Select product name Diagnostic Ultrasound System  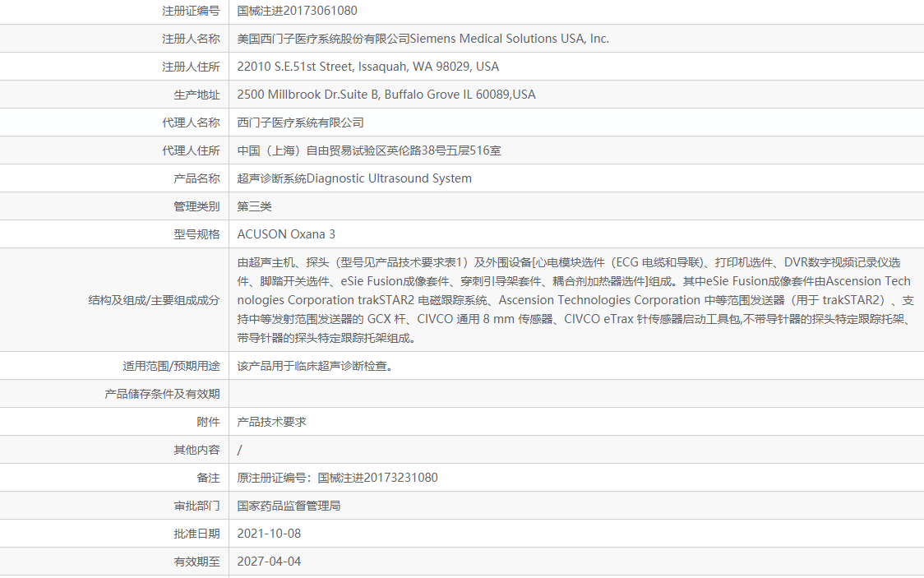354,178
